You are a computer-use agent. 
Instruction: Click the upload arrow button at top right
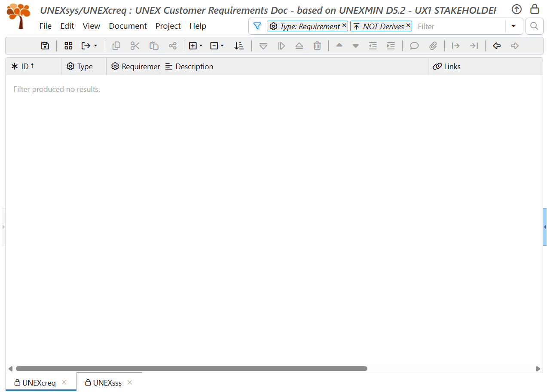pos(516,9)
